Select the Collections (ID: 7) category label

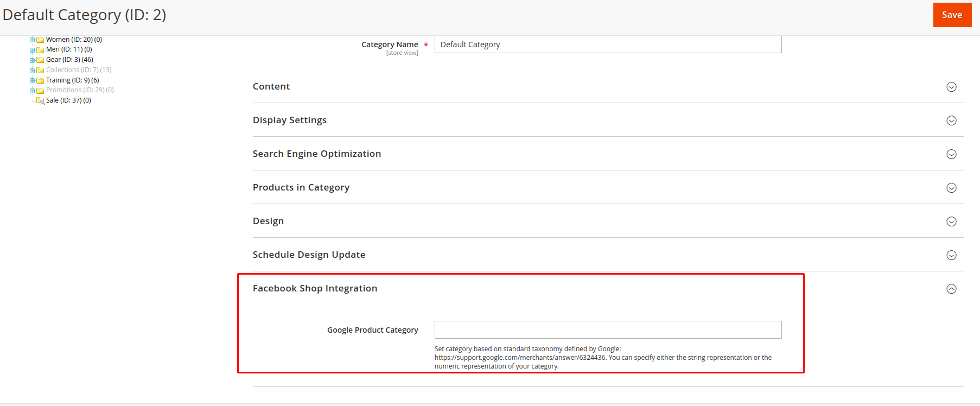point(78,70)
